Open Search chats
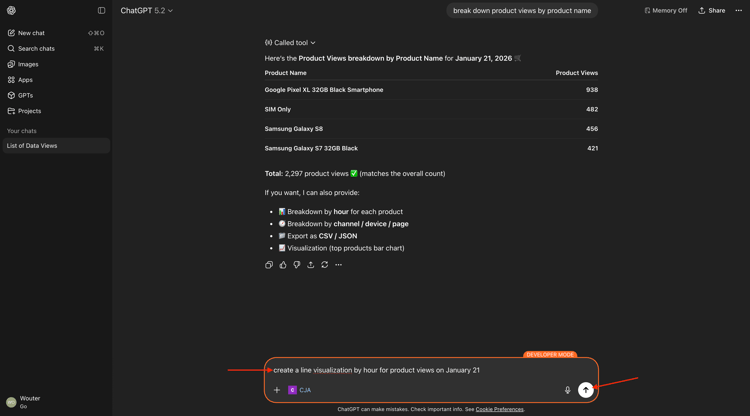Screen dimensions: 750x416 pyautogui.click(x=56, y=48)
